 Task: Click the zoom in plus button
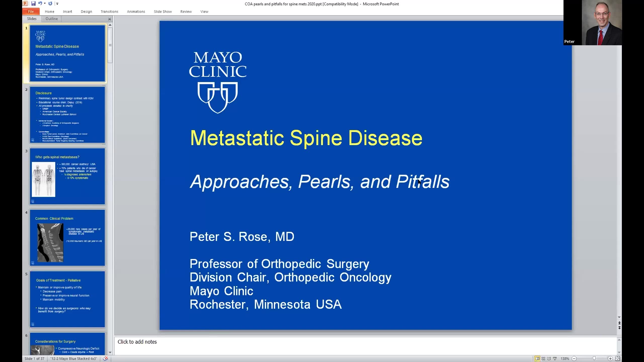610,358
